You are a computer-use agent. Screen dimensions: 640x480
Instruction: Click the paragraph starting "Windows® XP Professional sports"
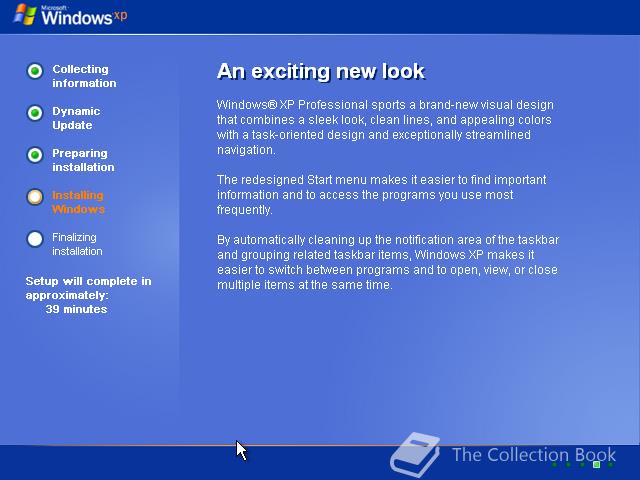point(385,127)
